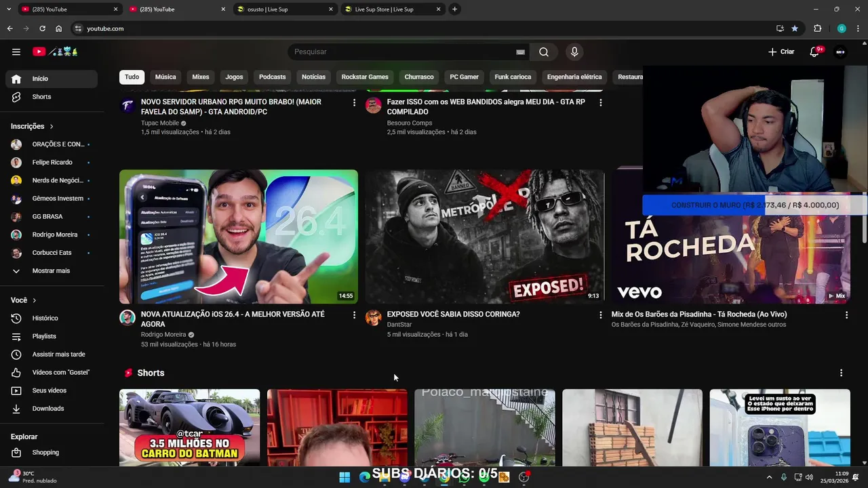Open Shorts from the sidebar
This screenshot has height=488, width=868.
pos(52,97)
